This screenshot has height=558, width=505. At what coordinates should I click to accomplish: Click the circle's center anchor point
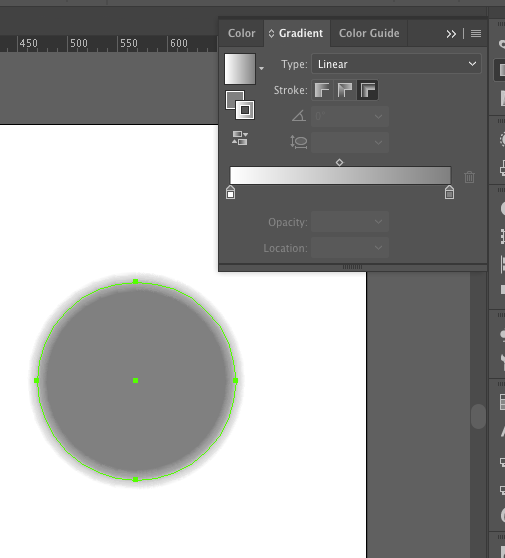(x=136, y=381)
